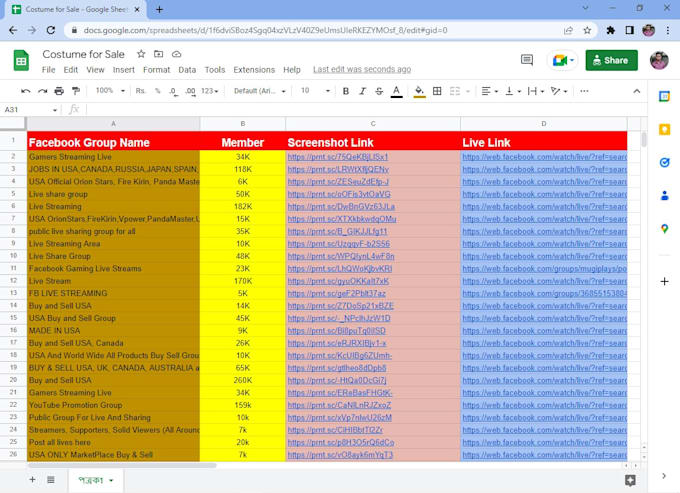Increase decimal places

pos(190,91)
